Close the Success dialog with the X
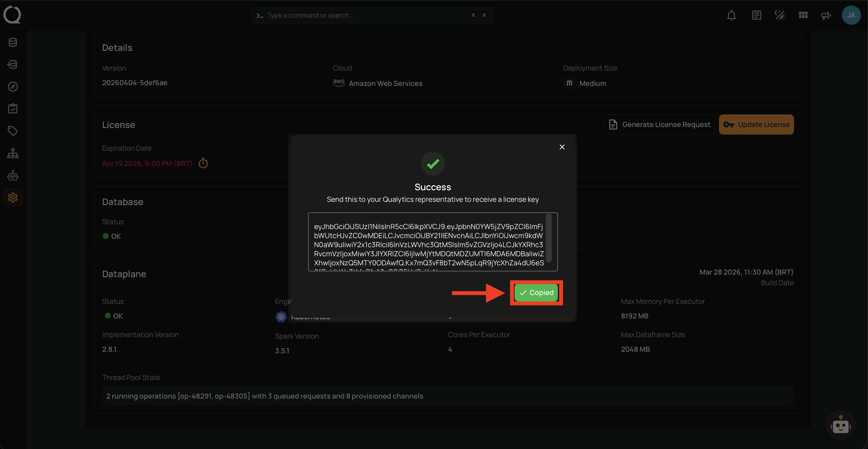The height and width of the screenshot is (449, 868). tap(562, 147)
